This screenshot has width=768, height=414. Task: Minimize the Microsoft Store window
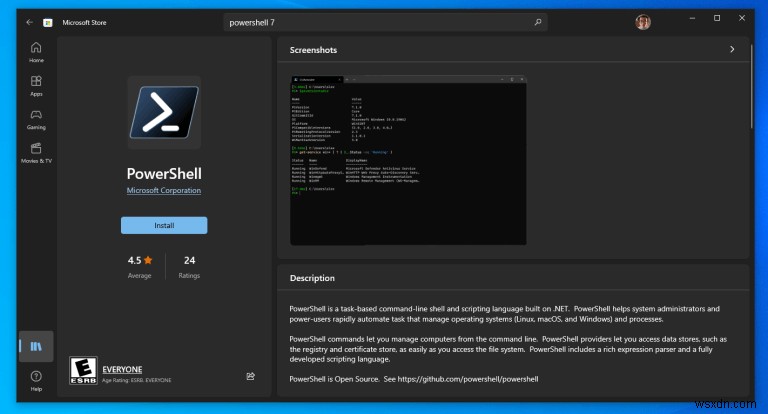click(692, 18)
